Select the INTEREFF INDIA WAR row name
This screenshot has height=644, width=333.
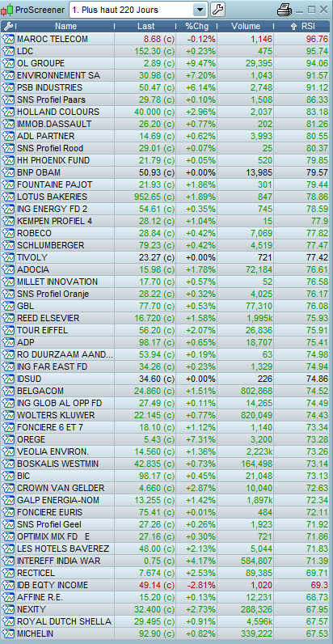[59, 561]
